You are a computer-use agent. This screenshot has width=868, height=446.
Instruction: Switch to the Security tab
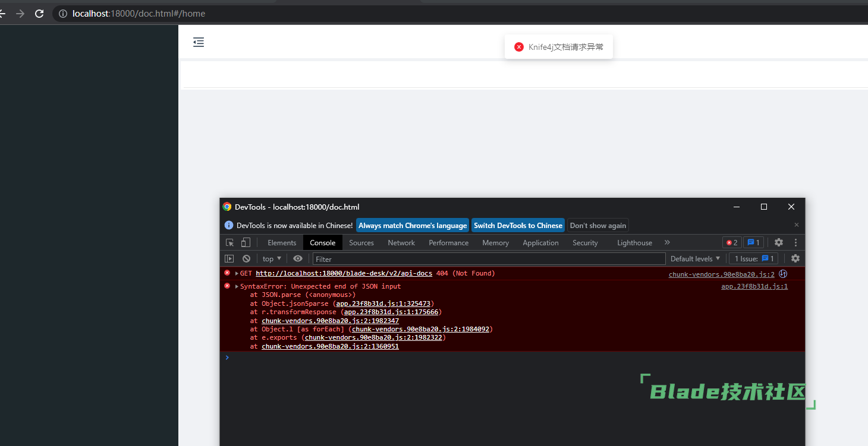(x=585, y=242)
